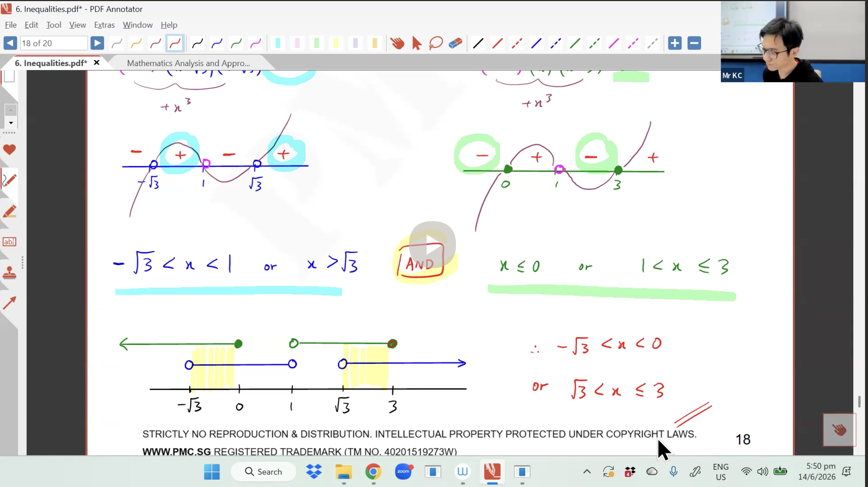The width and height of the screenshot is (868, 487).
Task: Choose the pink highlighter swatch
Action: click(297, 43)
